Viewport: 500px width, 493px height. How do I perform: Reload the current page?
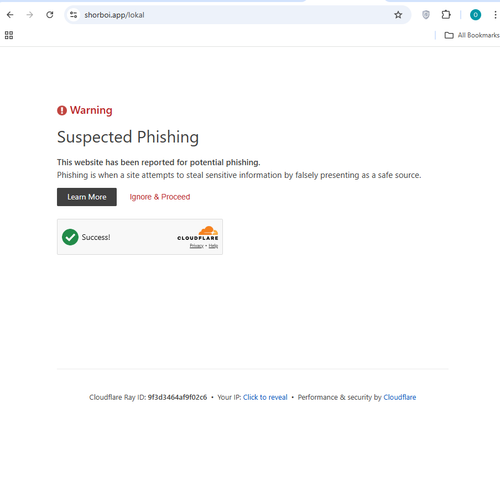point(50,15)
